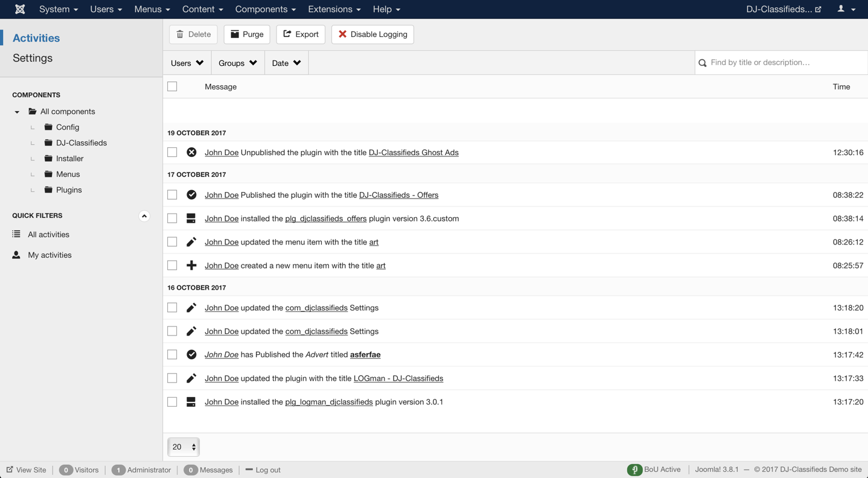
Task: Open Activities in the sidebar
Action: click(x=36, y=38)
